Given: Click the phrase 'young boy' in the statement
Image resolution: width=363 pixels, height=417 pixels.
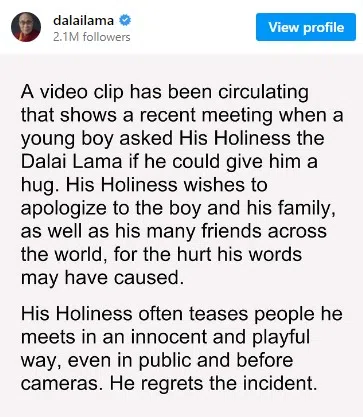Looking at the screenshot, I should 67,139.
